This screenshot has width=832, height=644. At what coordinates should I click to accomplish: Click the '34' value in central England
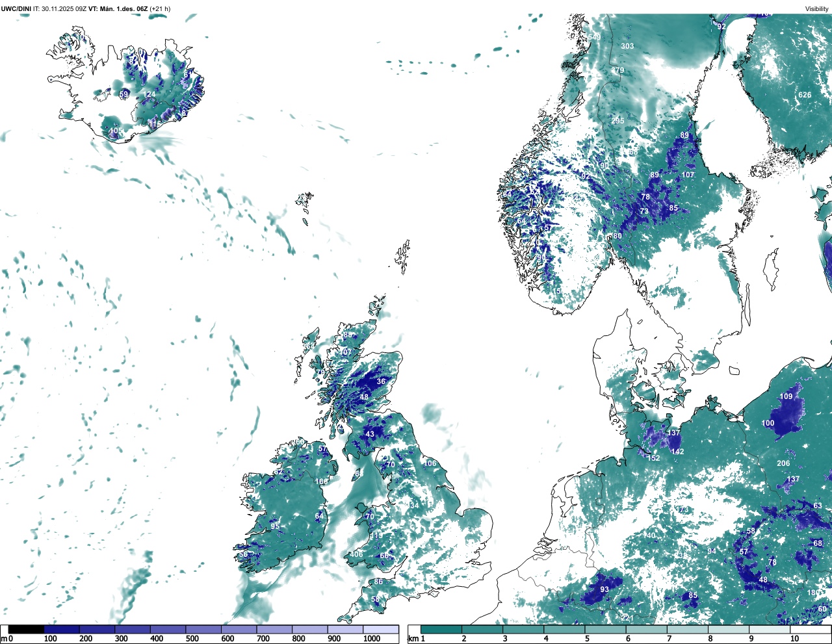[415, 506]
